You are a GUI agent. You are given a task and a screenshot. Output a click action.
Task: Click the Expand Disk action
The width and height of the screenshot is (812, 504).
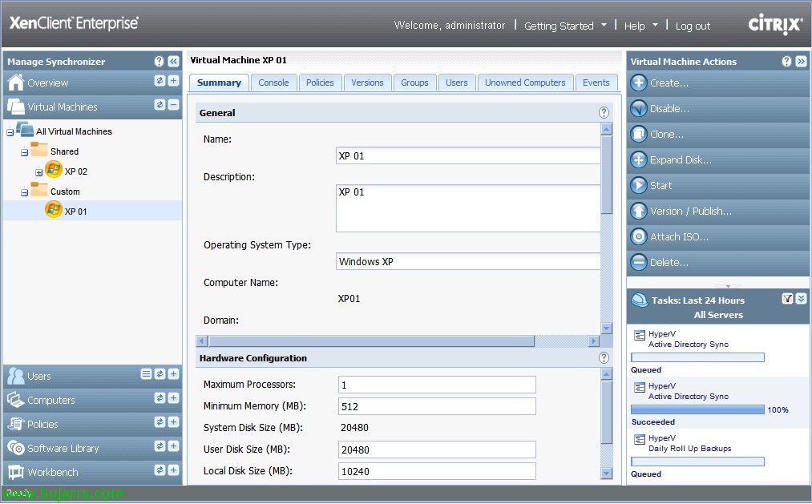click(x=718, y=160)
